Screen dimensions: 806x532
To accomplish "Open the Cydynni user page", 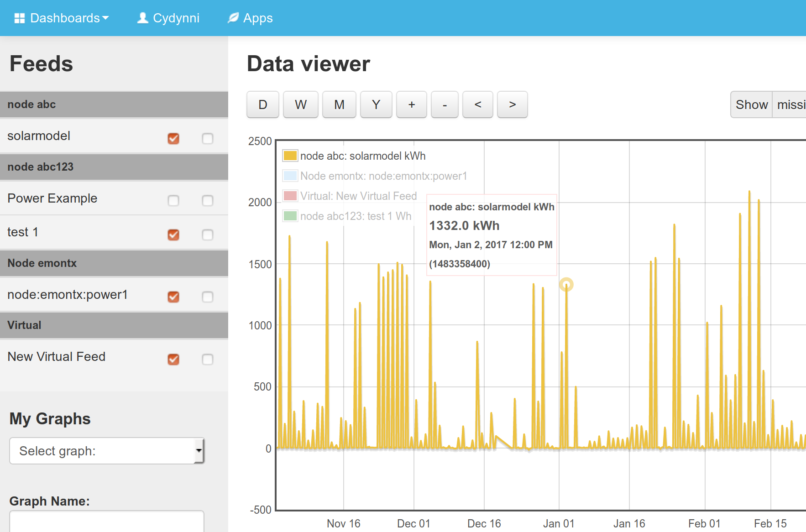I will click(168, 18).
